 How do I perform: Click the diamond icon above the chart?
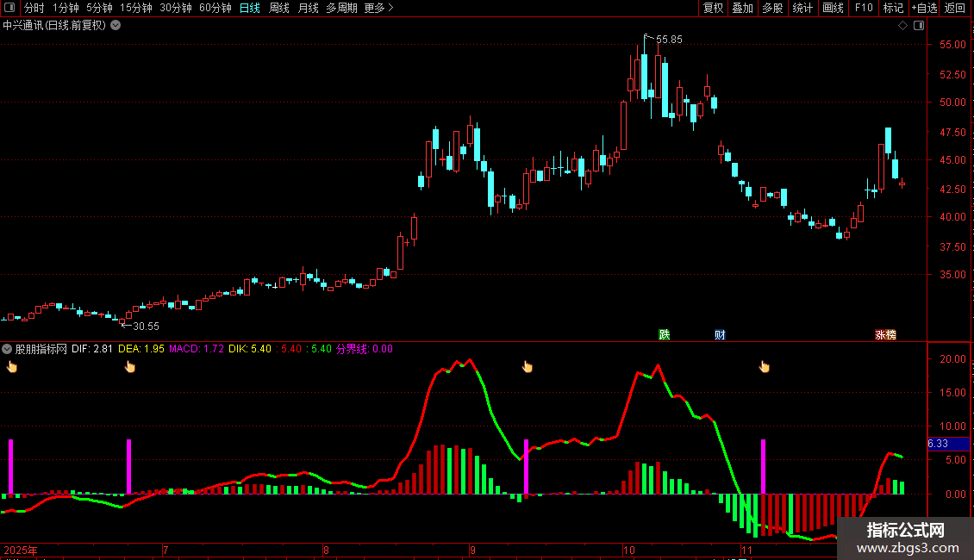[x=902, y=26]
